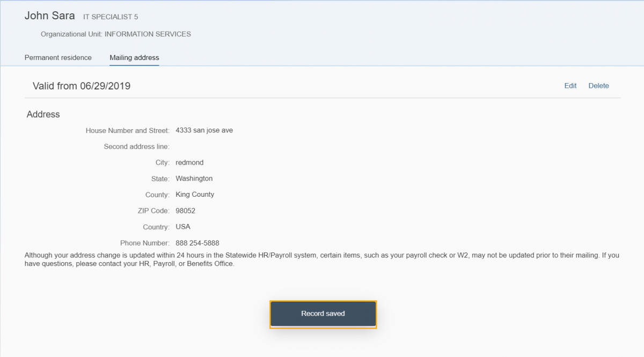Select the ZIP code value 98052
Screen dimensions: 644x357
pyautogui.click(x=186, y=211)
